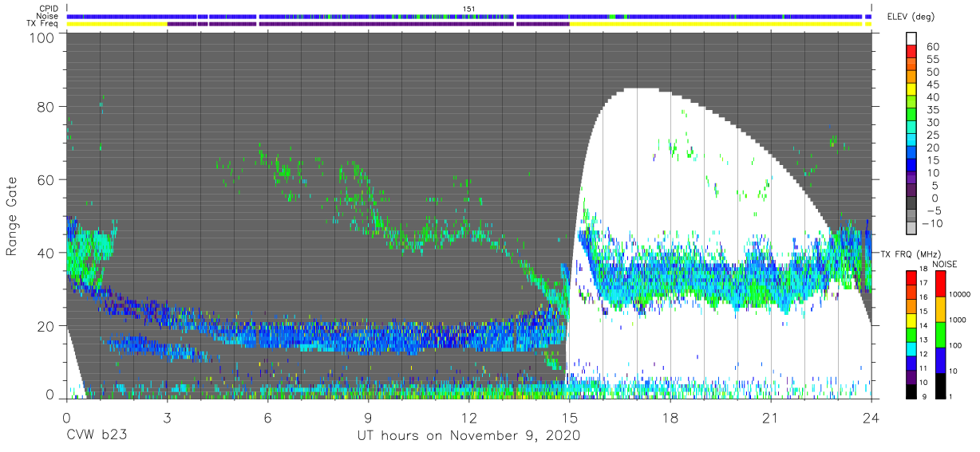
Task: Click the CPID value 151 above the plot
Action: click(x=468, y=9)
